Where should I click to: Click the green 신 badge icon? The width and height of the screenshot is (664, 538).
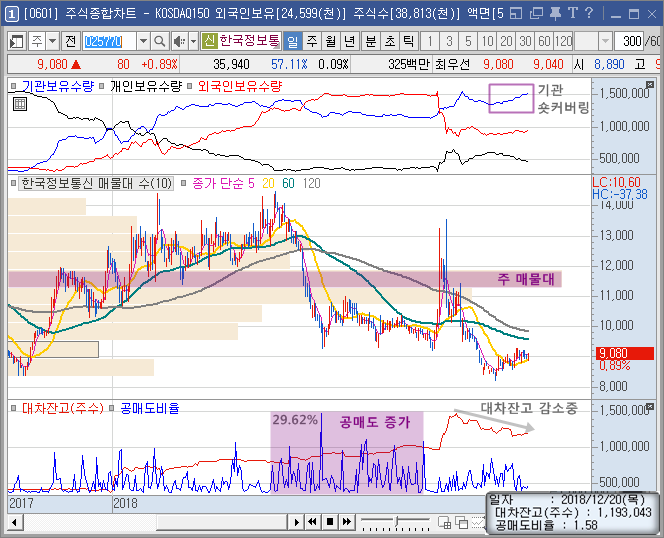pyautogui.click(x=209, y=41)
